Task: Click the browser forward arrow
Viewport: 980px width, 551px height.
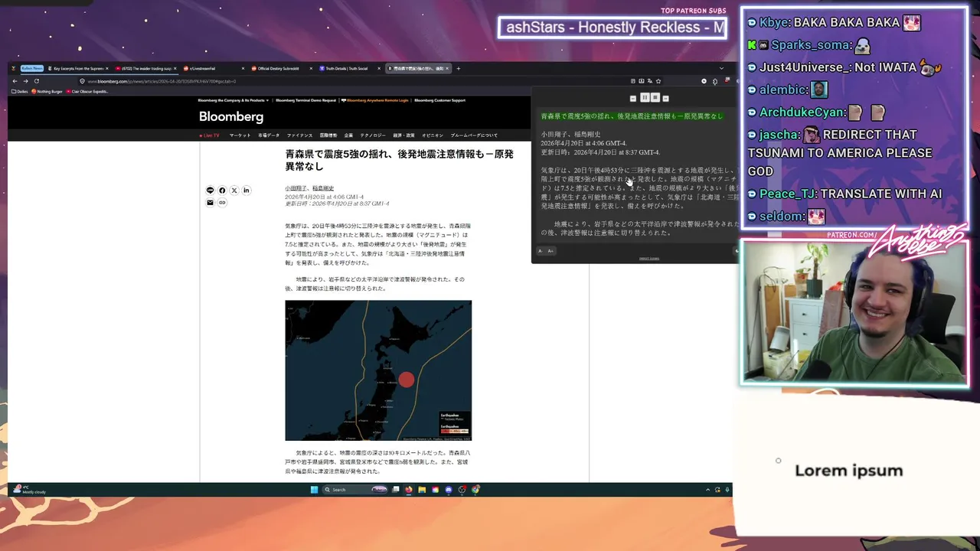Action: pyautogui.click(x=25, y=81)
